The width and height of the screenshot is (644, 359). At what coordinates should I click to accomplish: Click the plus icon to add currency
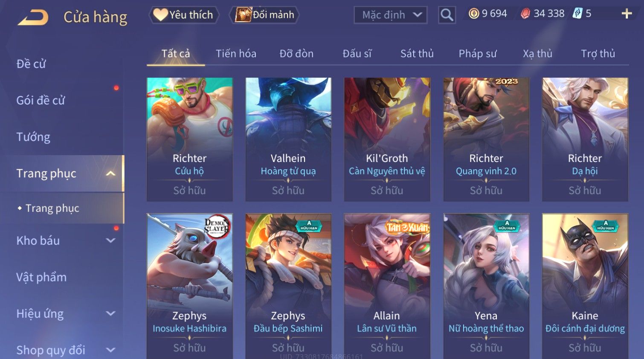(x=627, y=14)
